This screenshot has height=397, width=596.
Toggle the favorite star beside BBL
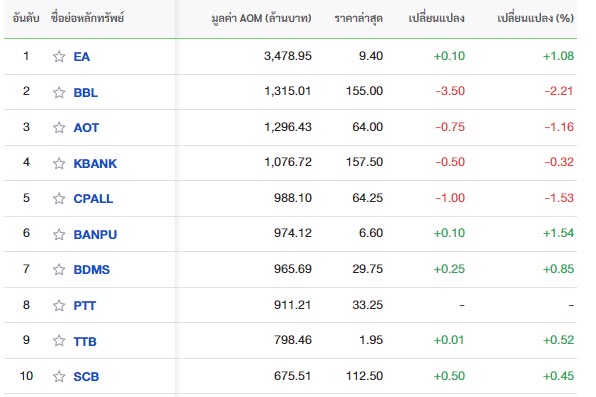pyautogui.click(x=59, y=92)
